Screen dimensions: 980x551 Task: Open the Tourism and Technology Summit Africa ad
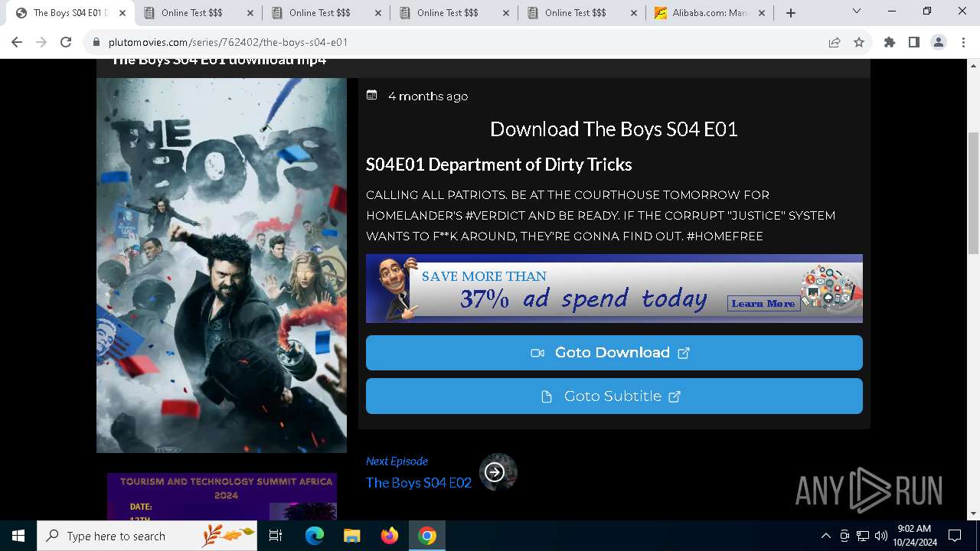tap(222, 496)
